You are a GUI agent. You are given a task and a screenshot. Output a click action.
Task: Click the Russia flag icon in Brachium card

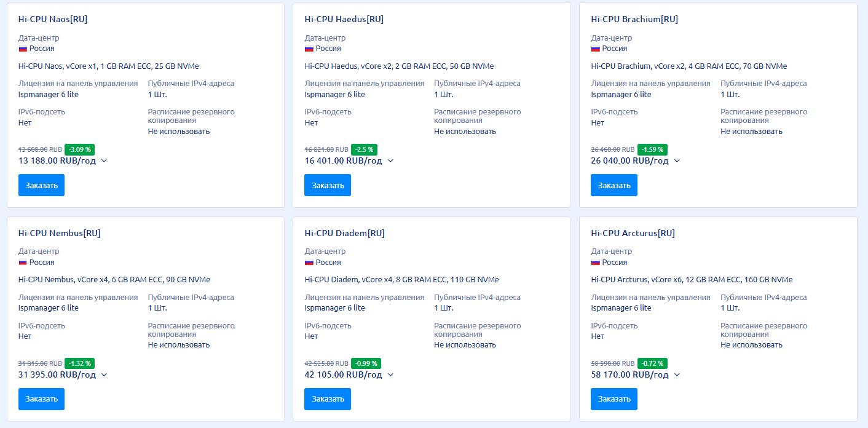point(596,49)
